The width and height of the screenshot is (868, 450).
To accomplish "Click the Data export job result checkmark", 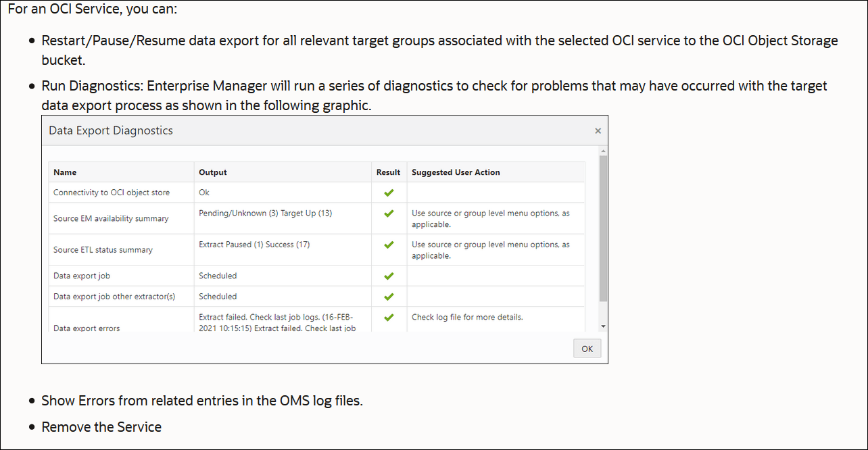I will click(389, 276).
